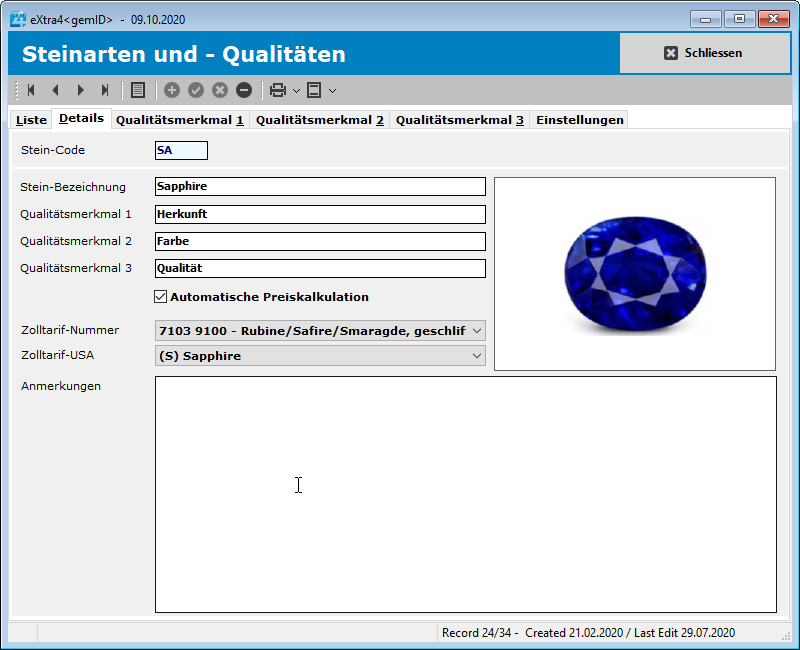Go to the next record
This screenshot has height=650, width=800.
[80, 90]
